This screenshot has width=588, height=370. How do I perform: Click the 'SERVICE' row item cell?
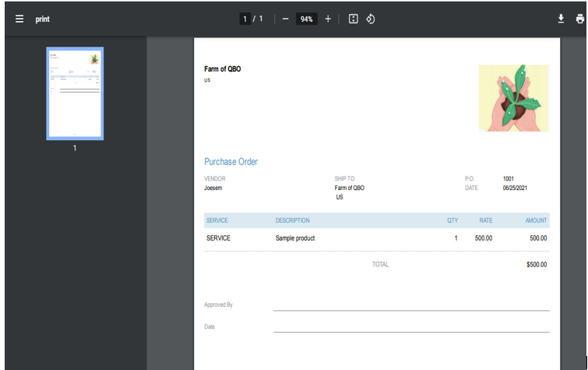pos(218,238)
